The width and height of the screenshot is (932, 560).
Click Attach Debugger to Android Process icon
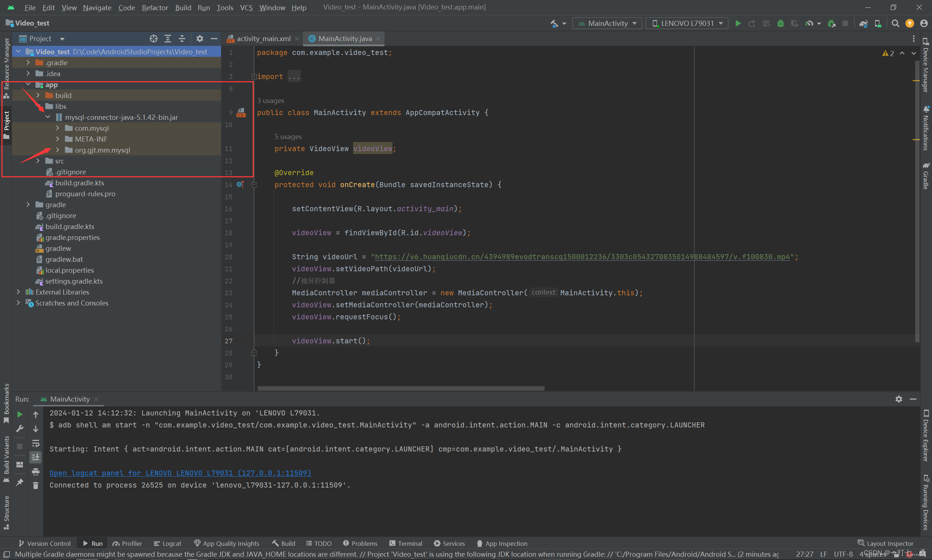pyautogui.click(x=831, y=23)
